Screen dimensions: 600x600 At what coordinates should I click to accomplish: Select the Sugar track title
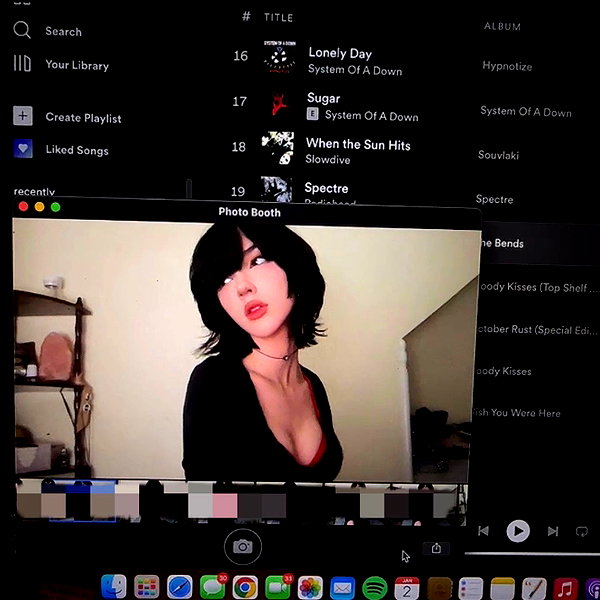click(x=323, y=98)
